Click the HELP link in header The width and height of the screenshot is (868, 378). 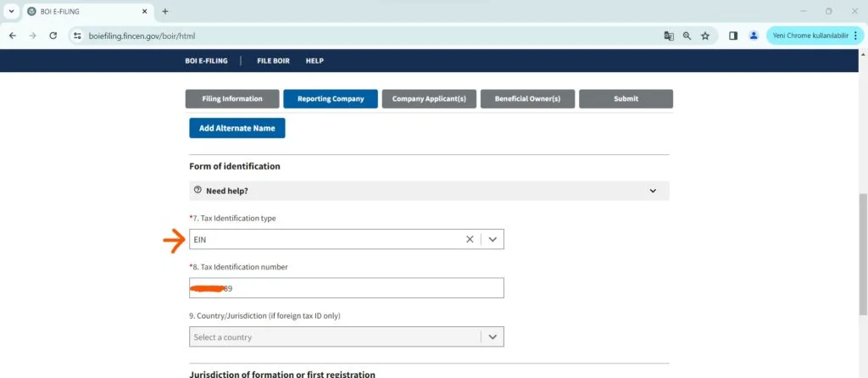click(314, 61)
